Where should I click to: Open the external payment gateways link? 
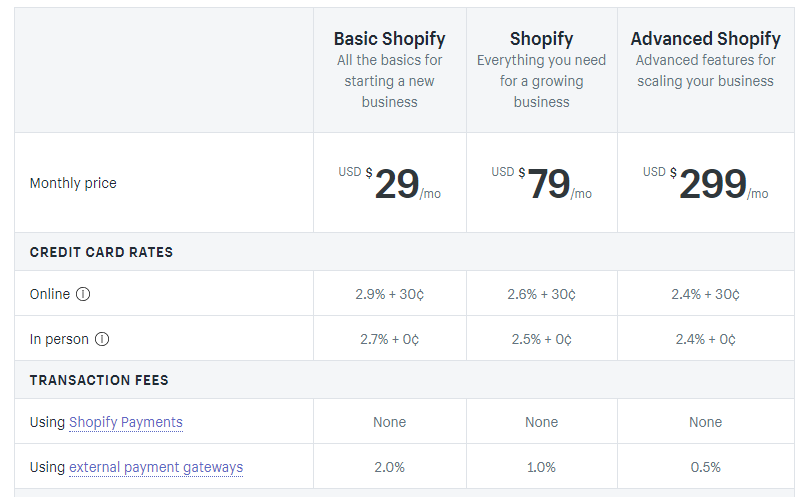coord(156,467)
